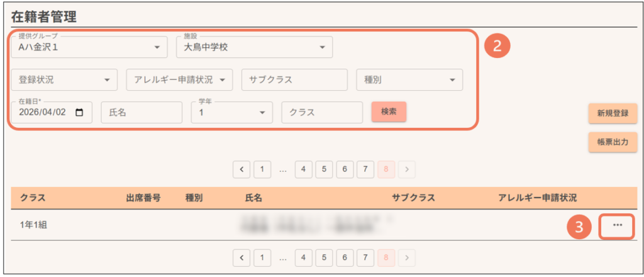This screenshot has height=277, width=644.
Task: Click into the サブクラス input field
Action: click(294, 80)
